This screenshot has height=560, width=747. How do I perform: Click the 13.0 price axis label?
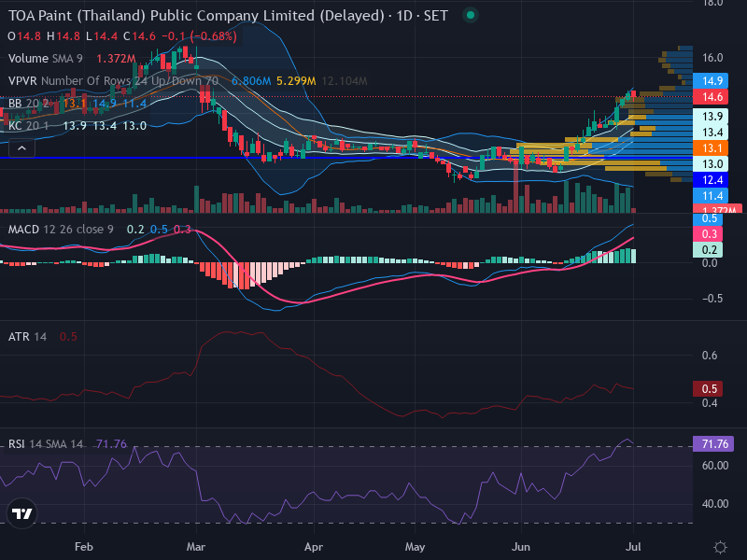(711, 164)
